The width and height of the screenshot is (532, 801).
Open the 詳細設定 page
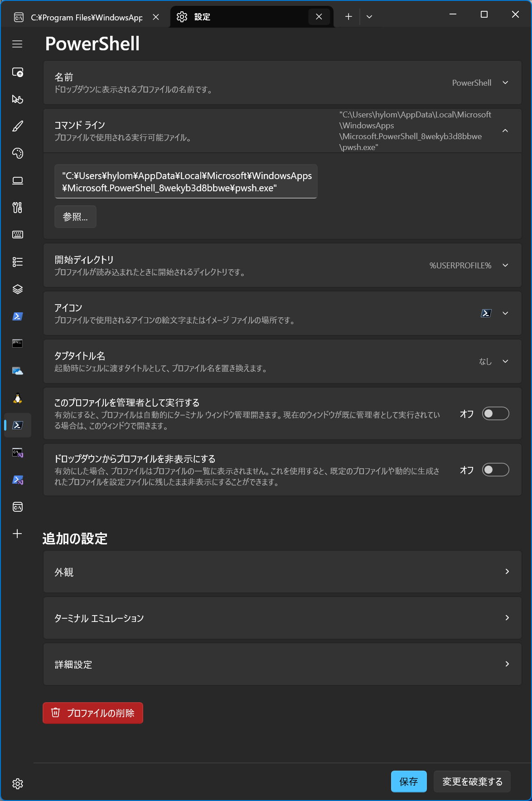[282, 664]
